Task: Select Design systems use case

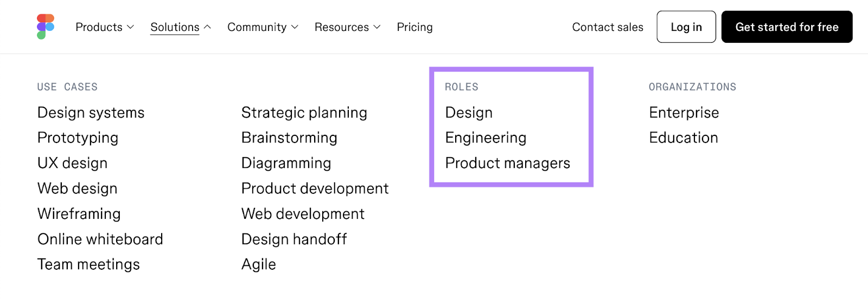Action: [91, 113]
